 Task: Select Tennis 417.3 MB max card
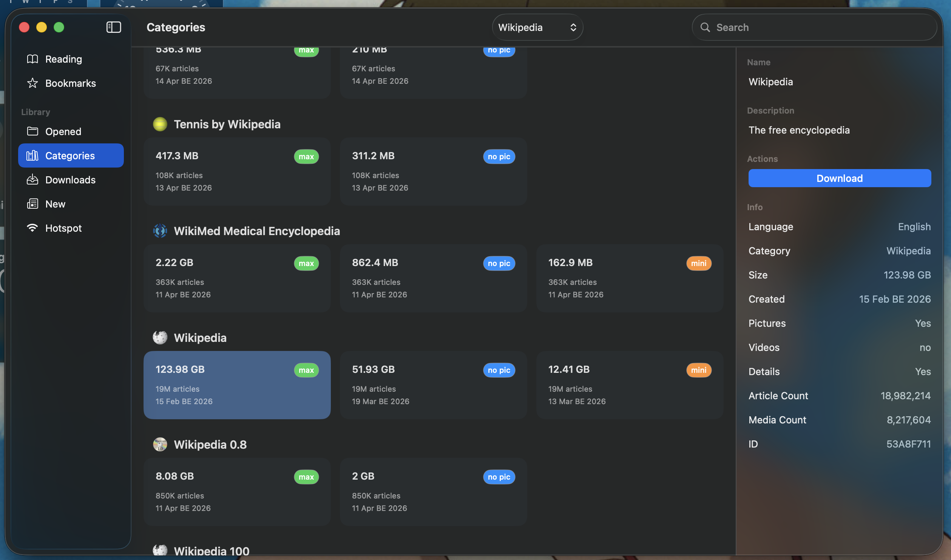click(x=237, y=172)
